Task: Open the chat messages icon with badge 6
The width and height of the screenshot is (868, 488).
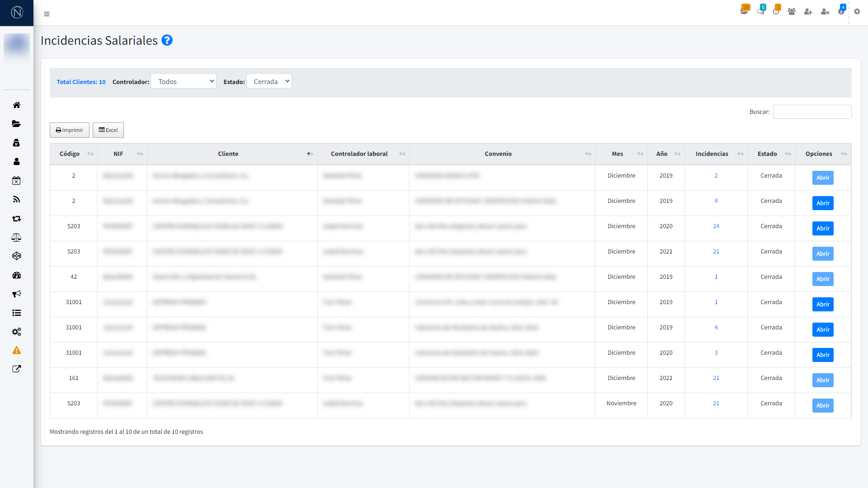Action: 761,11
